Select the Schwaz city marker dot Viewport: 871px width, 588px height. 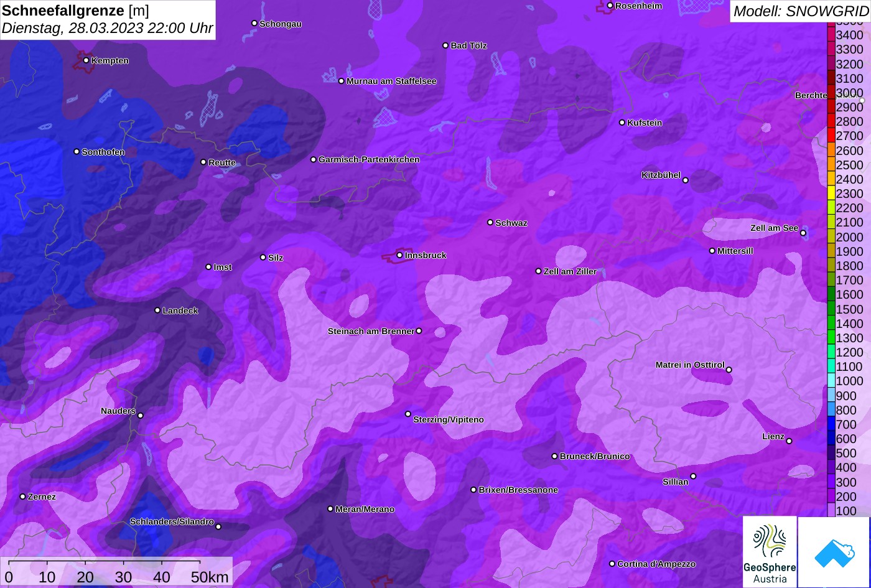[x=490, y=222]
